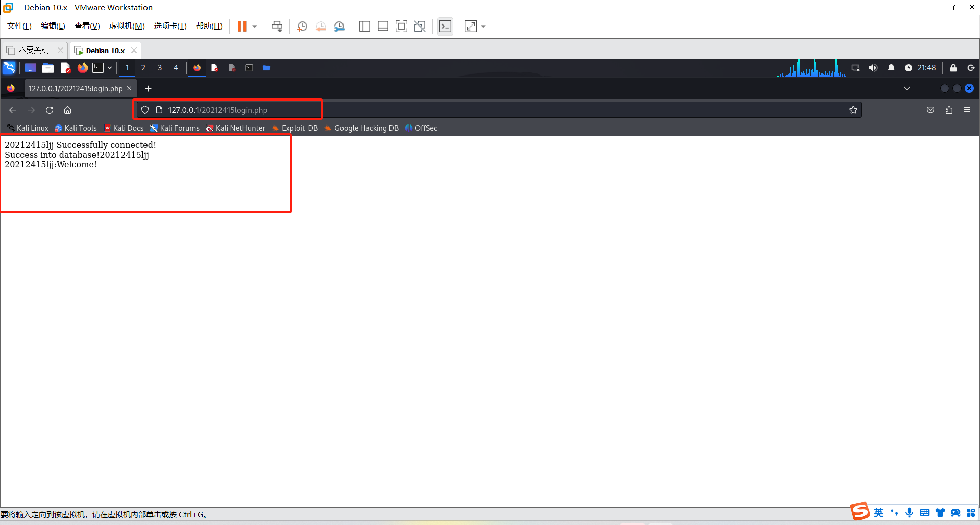
Task: Open the Firefox extensions button
Action: pyautogui.click(x=949, y=110)
